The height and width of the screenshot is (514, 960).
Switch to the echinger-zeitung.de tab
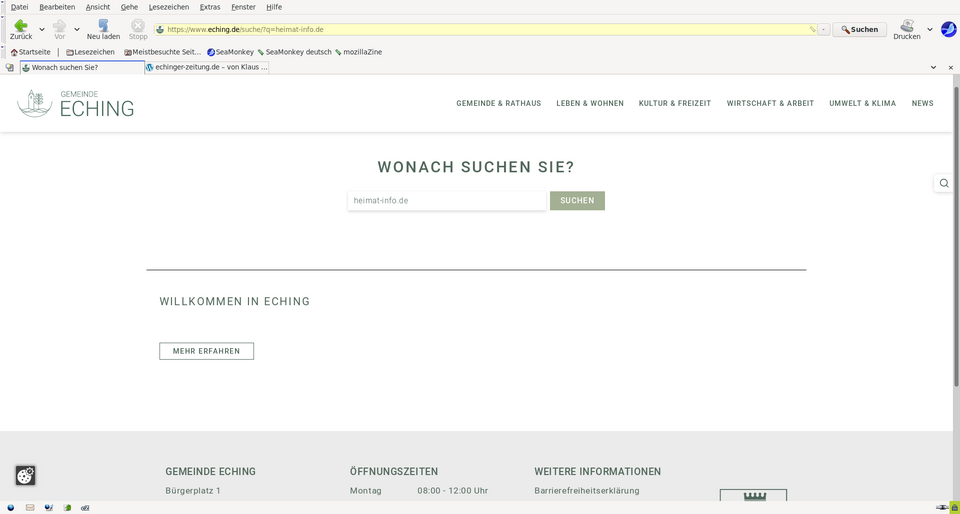click(x=207, y=68)
